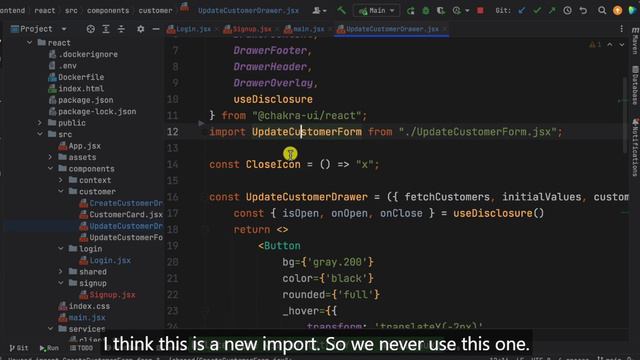Image resolution: width=640 pixels, height=360 pixels.
Task: Go to previous highlighted error arrow
Action: [610, 44]
